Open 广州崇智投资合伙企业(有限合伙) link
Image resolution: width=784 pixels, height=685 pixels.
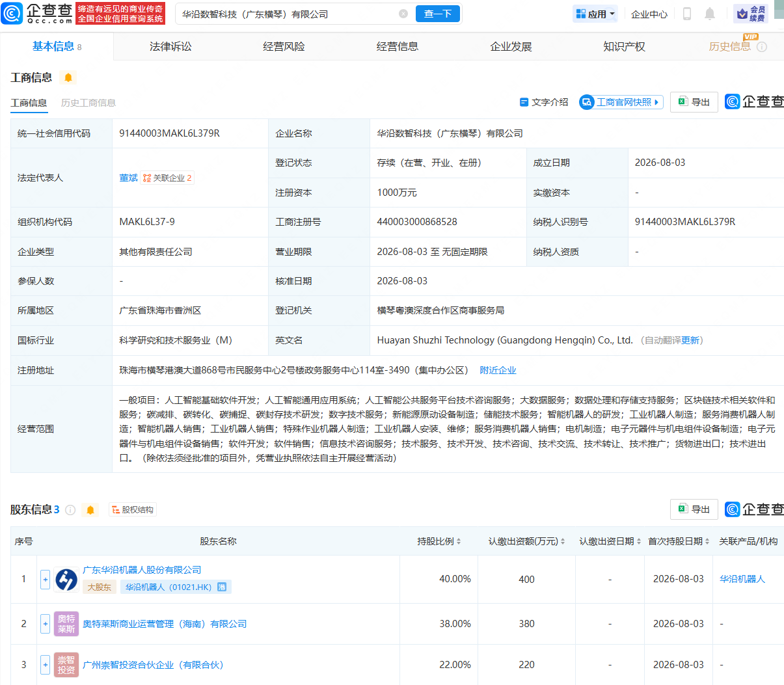click(153, 665)
